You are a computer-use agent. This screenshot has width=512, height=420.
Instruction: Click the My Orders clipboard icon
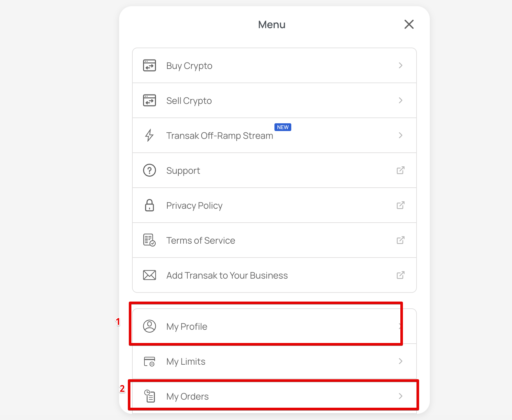(x=150, y=396)
